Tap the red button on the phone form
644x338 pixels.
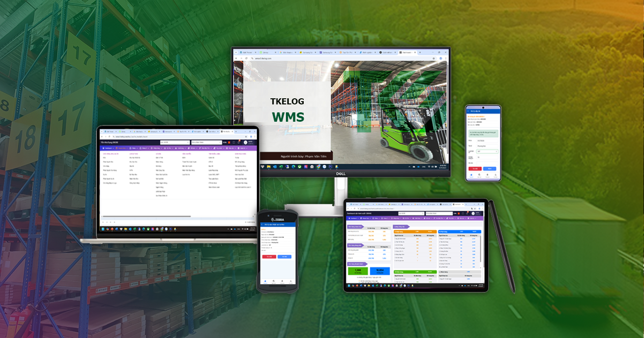(475, 169)
